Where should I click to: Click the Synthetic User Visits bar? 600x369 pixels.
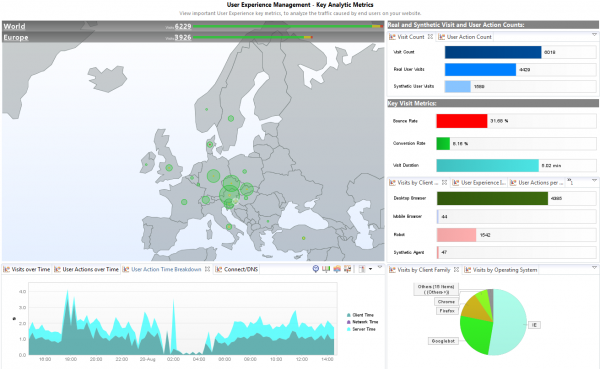pyautogui.click(x=458, y=86)
